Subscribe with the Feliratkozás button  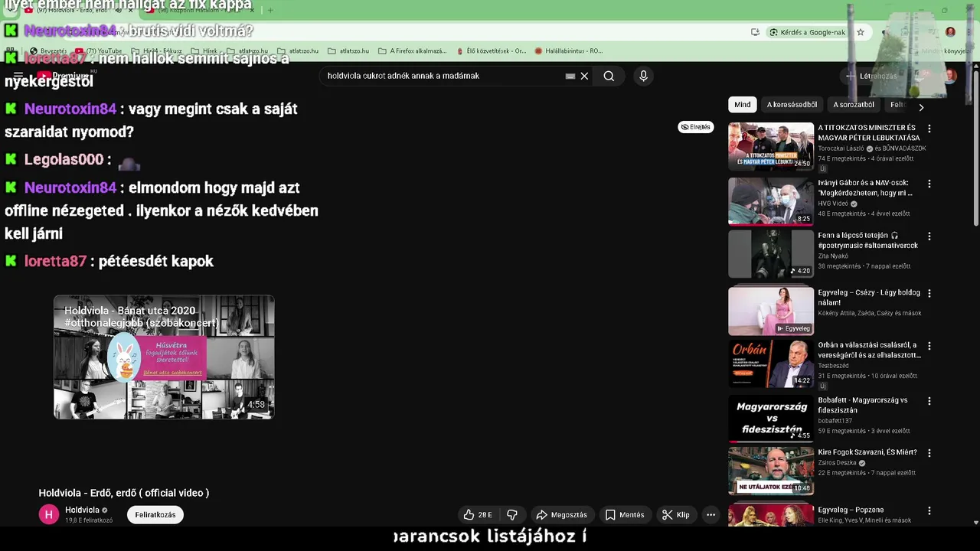click(155, 515)
